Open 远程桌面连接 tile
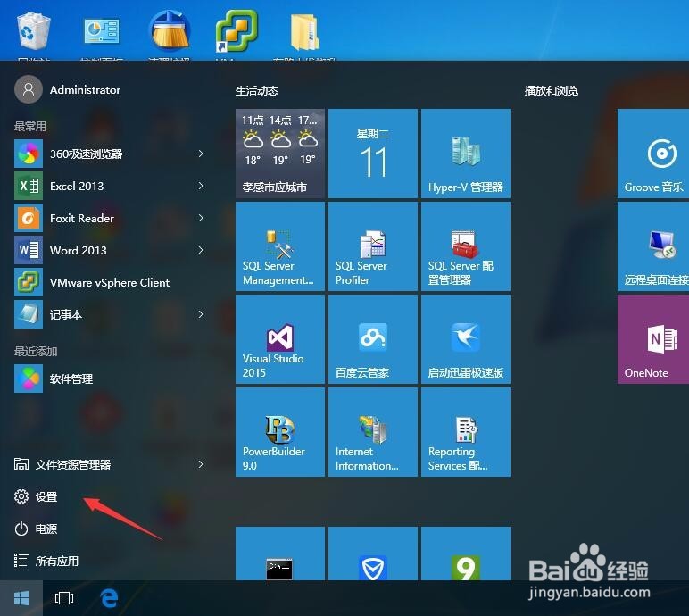The height and width of the screenshot is (616, 689). tap(653, 246)
